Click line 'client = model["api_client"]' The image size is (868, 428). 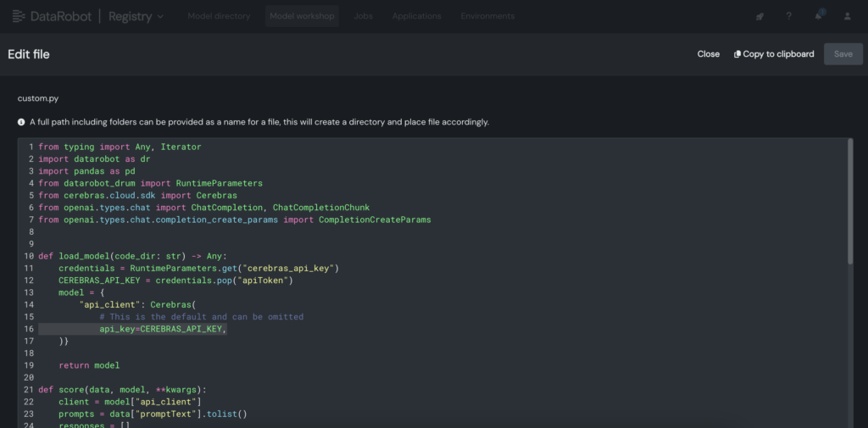point(130,402)
